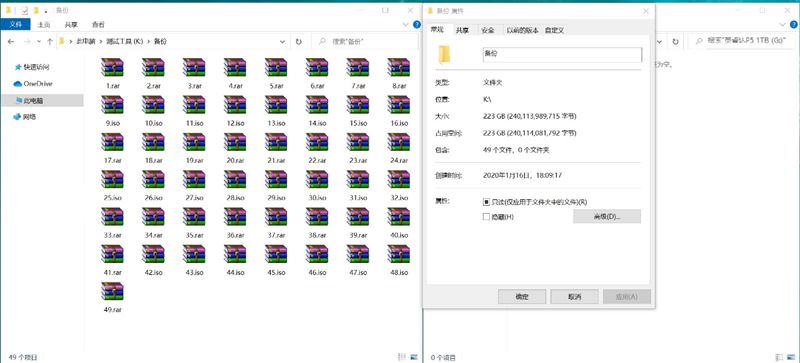This screenshot has height=363, width=800.
Task: Select the 1.rar archive file icon
Action: point(112,68)
